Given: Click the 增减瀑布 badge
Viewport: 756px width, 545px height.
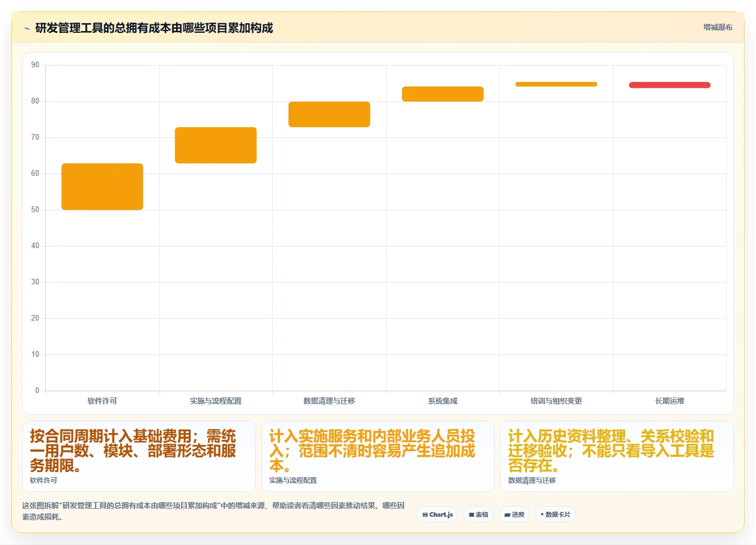Looking at the screenshot, I should click(x=718, y=27).
